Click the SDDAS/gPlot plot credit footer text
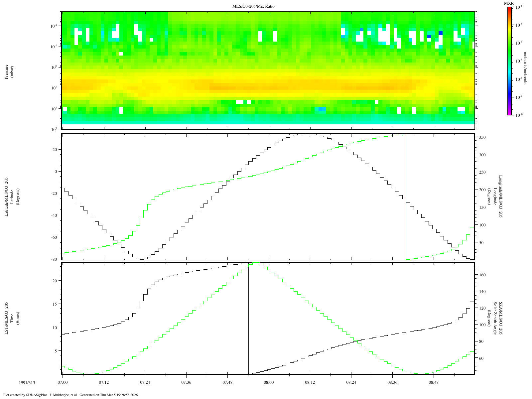This screenshot has width=532, height=399. 70,395
